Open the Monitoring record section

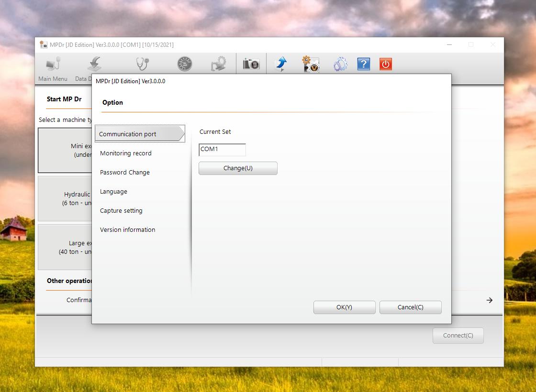(126, 153)
